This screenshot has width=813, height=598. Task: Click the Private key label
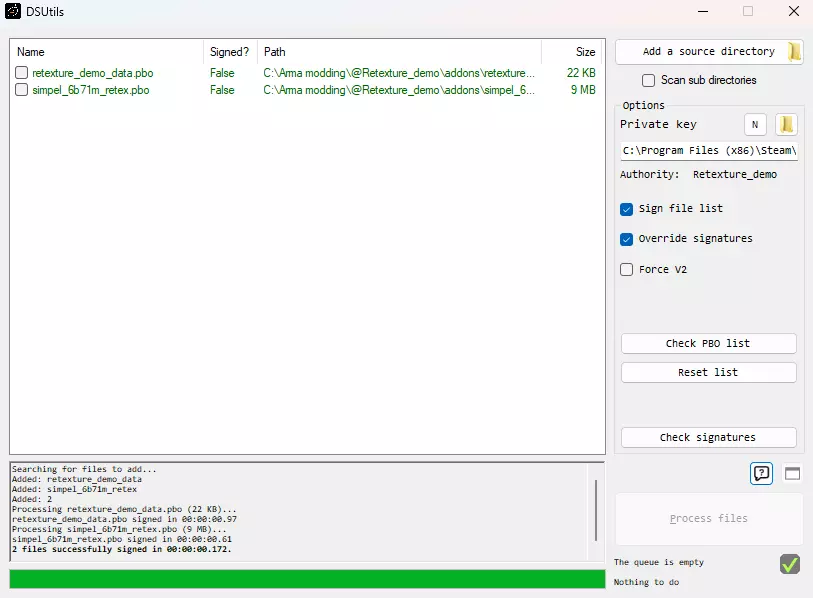click(x=658, y=124)
